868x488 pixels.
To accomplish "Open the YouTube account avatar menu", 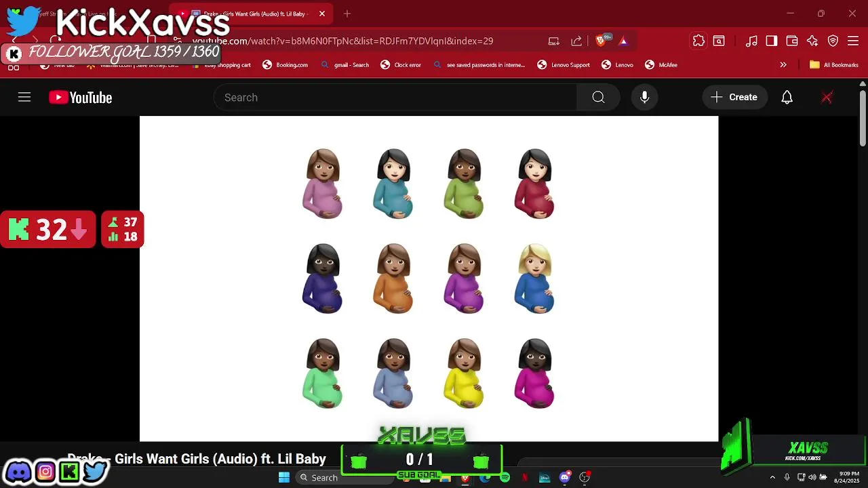I will 827,98.
